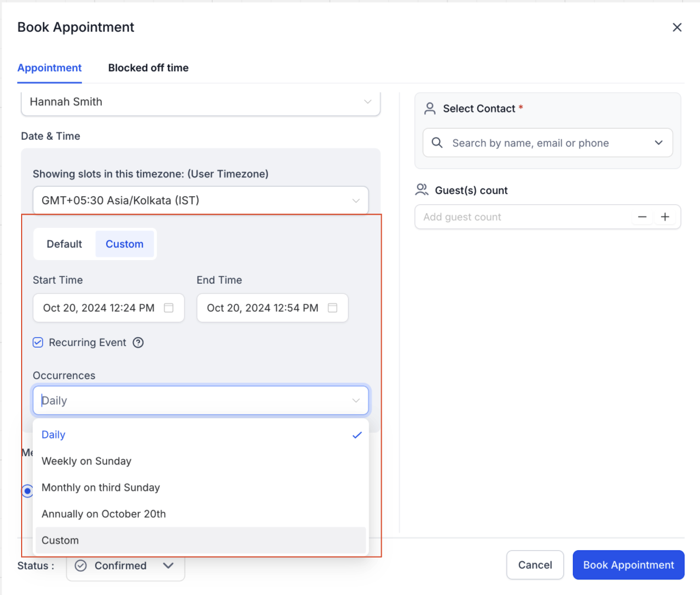Expand the Hannah Smith dropdown
The width and height of the screenshot is (700, 595).
[x=201, y=102]
